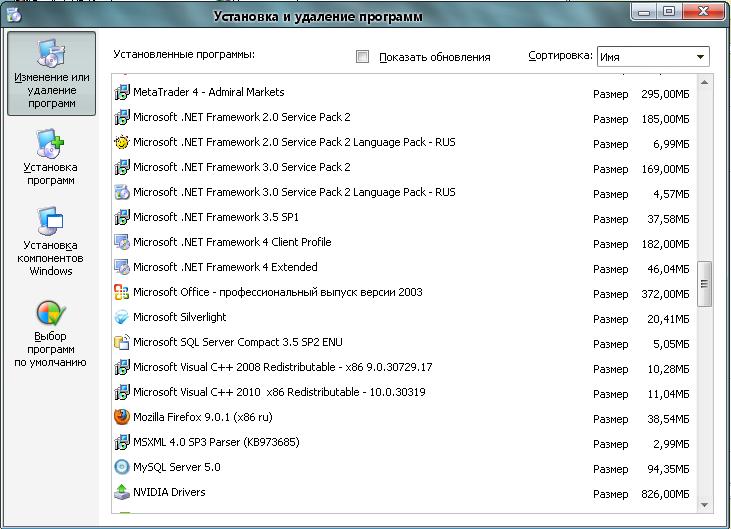
Task: Open 'Установка компонентов Windows' in the sidebar
Action: tap(50, 241)
